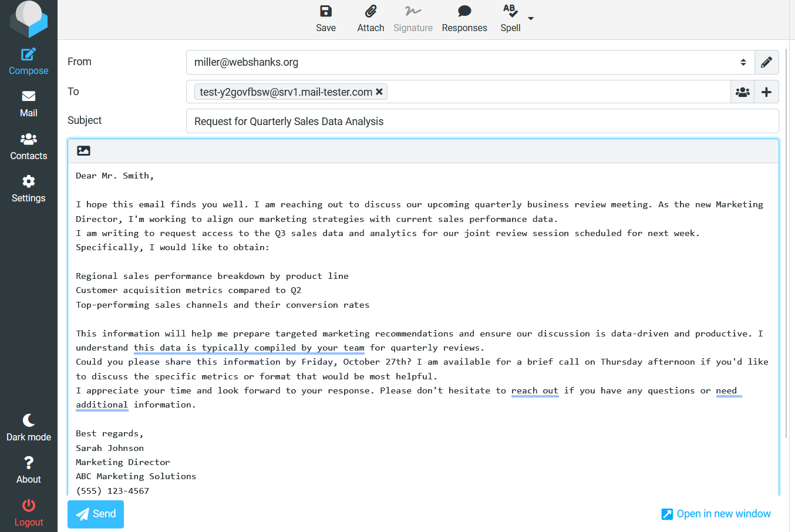
Task: Click the "Dear Mr. Smith," greeting line
Action: [115, 176]
